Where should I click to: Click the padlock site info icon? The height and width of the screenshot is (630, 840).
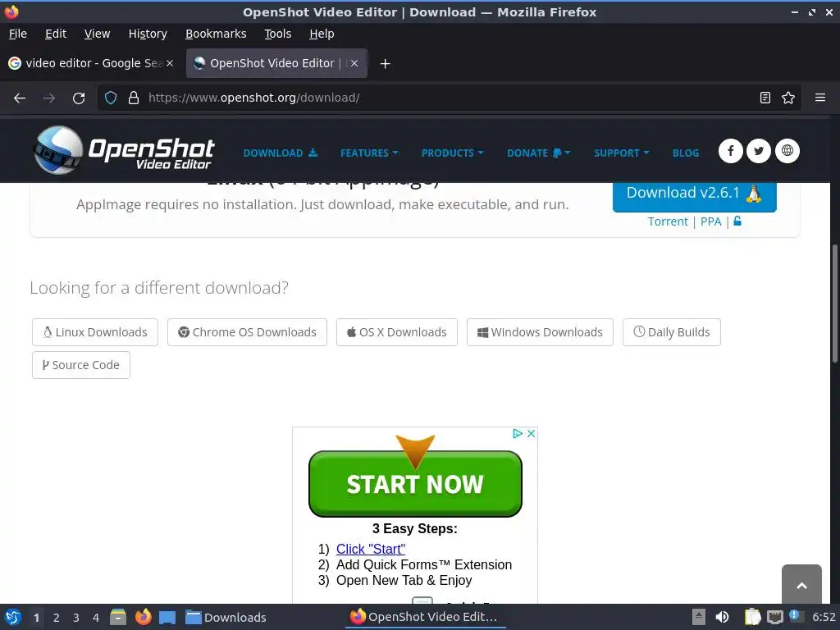pos(134,98)
